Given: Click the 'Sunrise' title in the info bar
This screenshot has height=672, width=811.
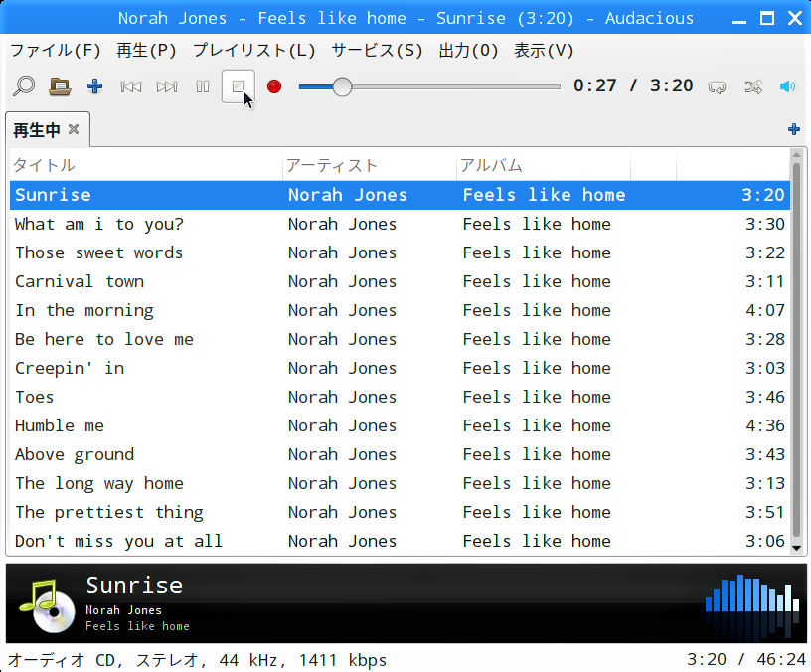Looking at the screenshot, I should click(x=134, y=586).
